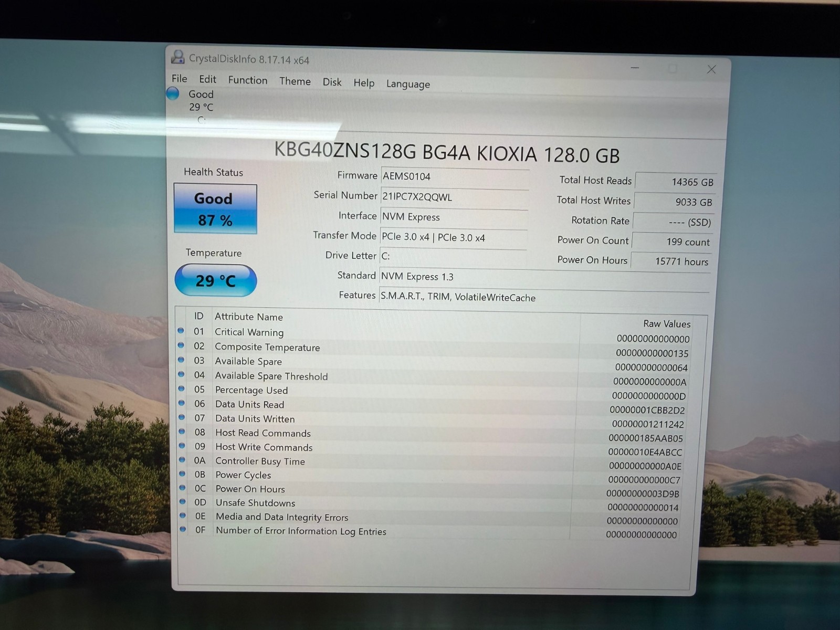
Task: Click the status dot for ID 02
Action: [181, 345]
